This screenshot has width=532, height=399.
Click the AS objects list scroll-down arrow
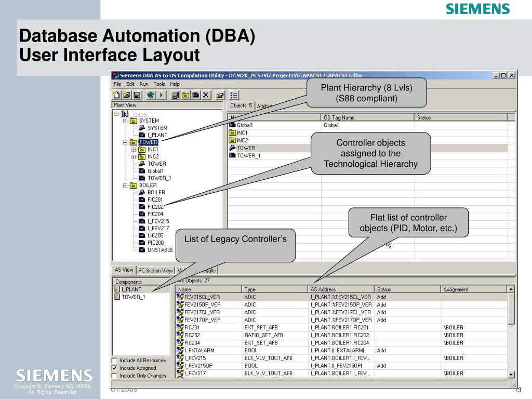click(x=511, y=375)
